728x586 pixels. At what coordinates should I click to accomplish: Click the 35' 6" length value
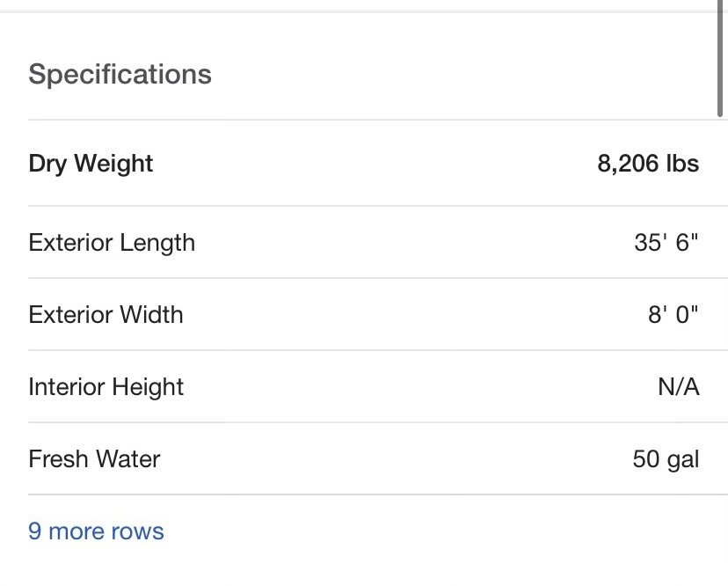point(666,242)
